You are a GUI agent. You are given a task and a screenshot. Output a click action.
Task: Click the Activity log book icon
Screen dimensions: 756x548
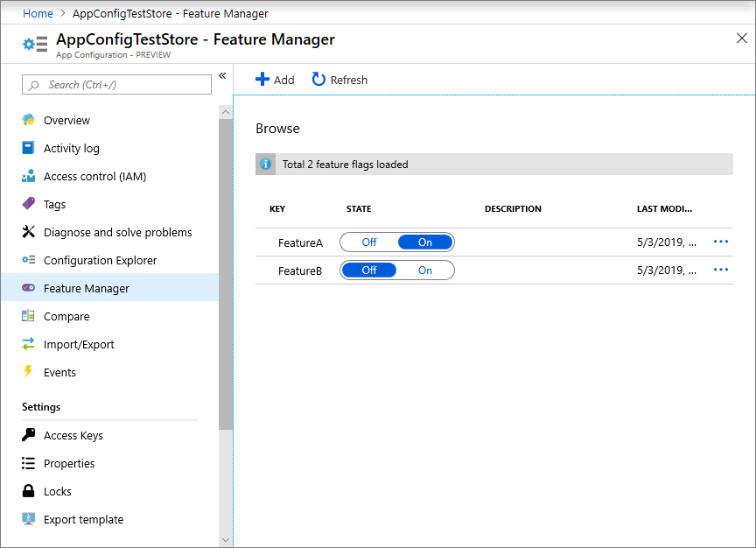pos(28,148)
